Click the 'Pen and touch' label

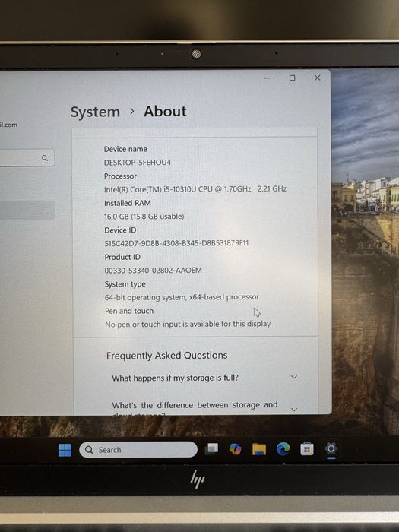pyautogui.click(x=129, y=311)
